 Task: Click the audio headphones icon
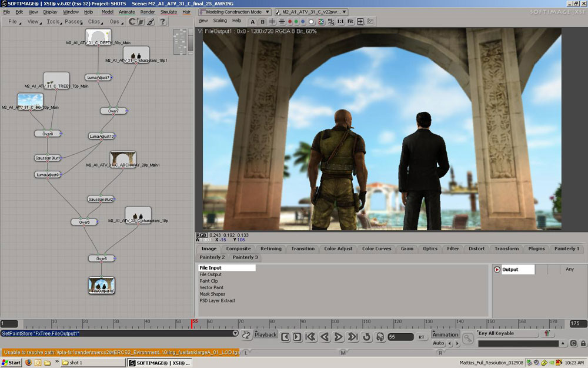click(x=380, y=337)
